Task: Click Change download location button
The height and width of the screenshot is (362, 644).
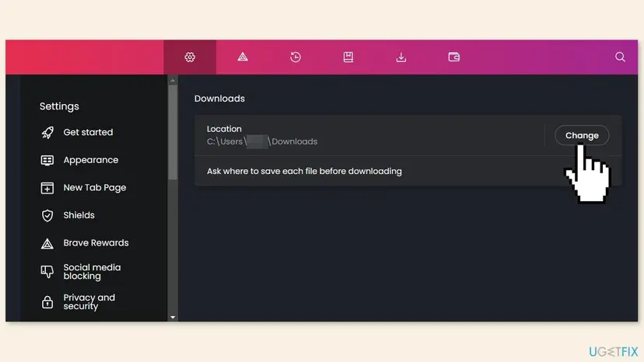Action: coord(582,135)
